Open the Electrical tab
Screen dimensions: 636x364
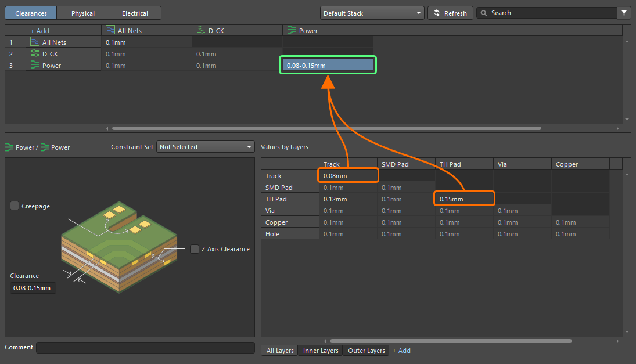(x=135, y=13)
